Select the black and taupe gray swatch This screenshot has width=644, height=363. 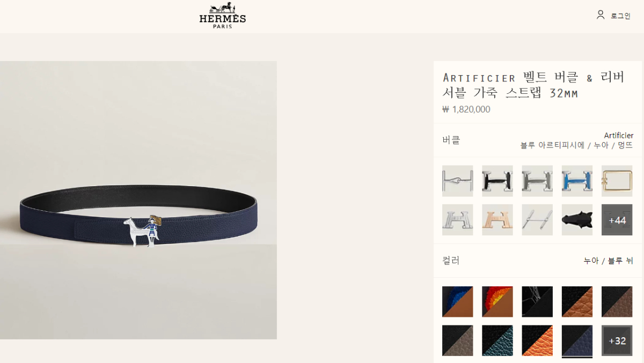click(x=457, y=340)
